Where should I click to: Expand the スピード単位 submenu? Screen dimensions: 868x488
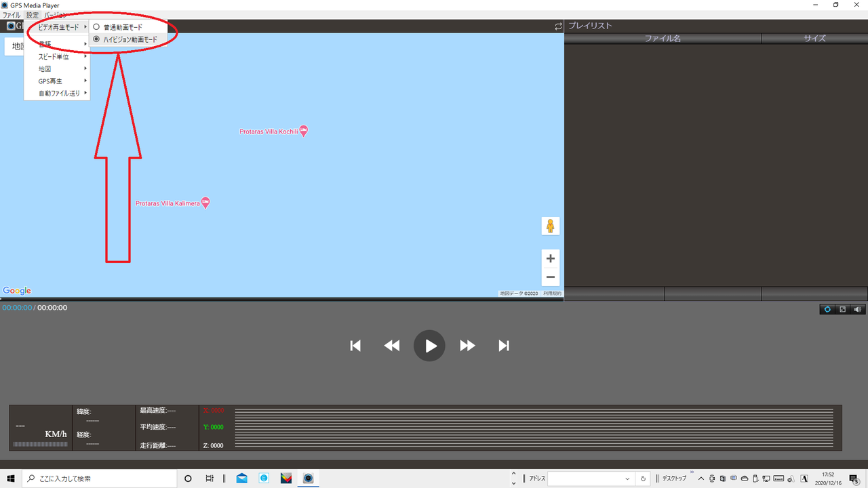(57, 57)
